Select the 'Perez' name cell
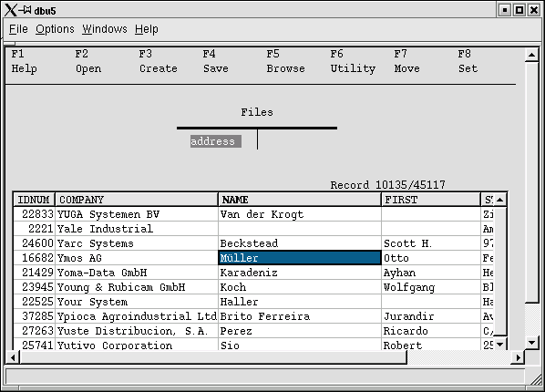This screenshot has width=545, height=392. pyautogui.click(x=300, y=331)
